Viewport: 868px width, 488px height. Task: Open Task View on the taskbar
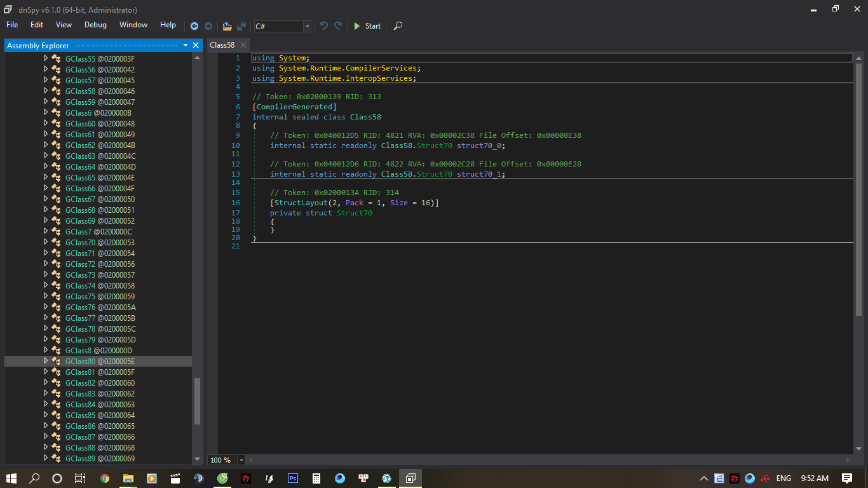point(79,478)
